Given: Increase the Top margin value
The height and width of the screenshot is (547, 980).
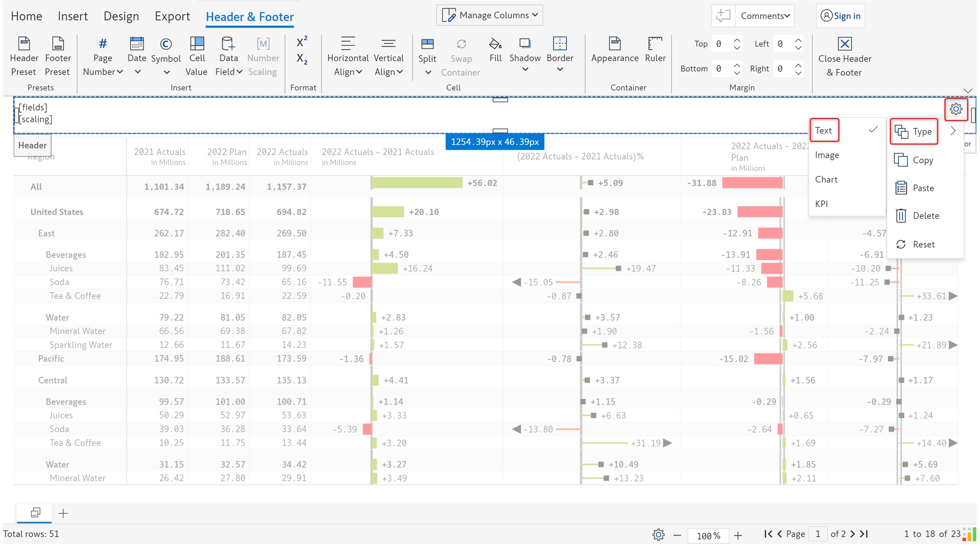Looking at the screenshot, I should pyautogui.click(x=737, y=40).
